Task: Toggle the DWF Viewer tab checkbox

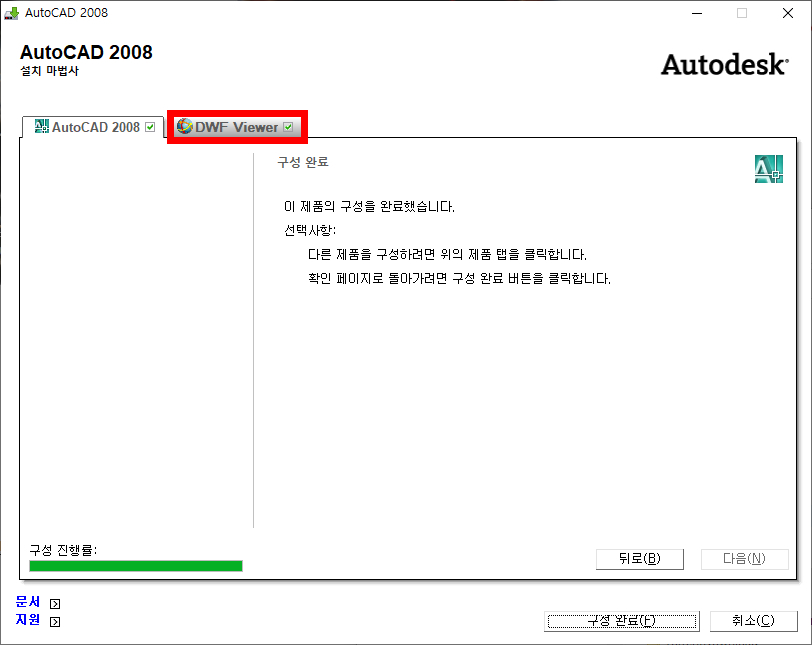Action: click(x=288, y=127)
